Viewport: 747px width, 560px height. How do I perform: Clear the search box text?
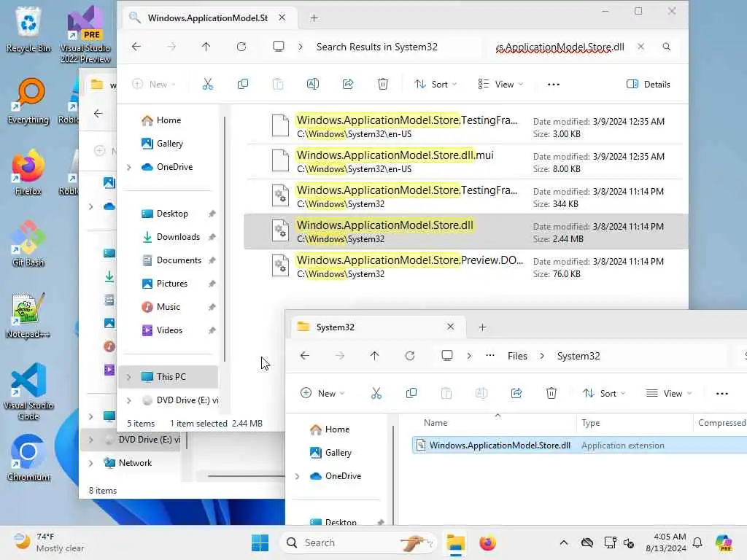(x=640, y=47)
